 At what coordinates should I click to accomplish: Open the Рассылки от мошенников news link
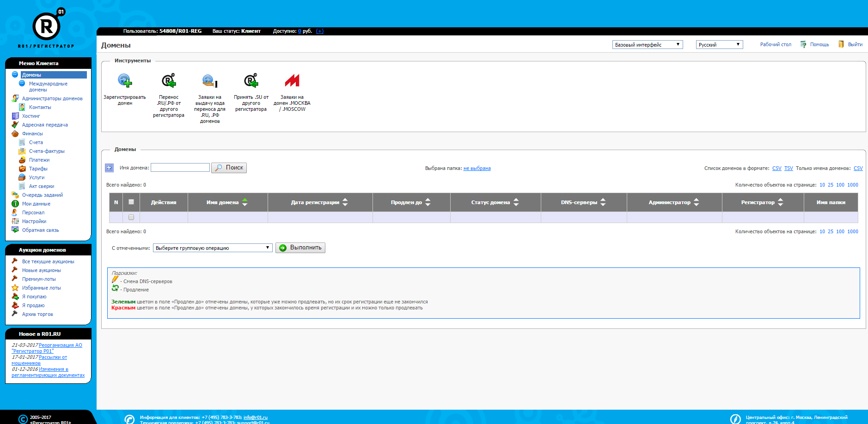[39, 360]
